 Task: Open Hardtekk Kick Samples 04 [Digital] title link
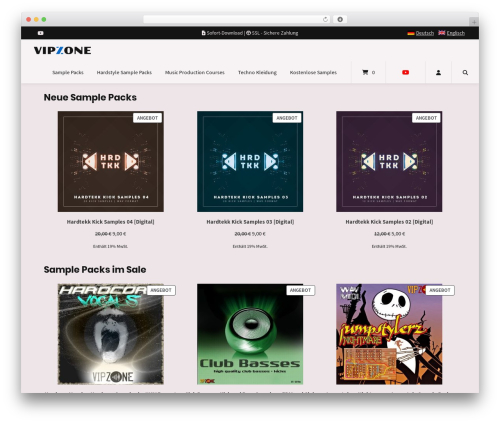click(110, 222)
